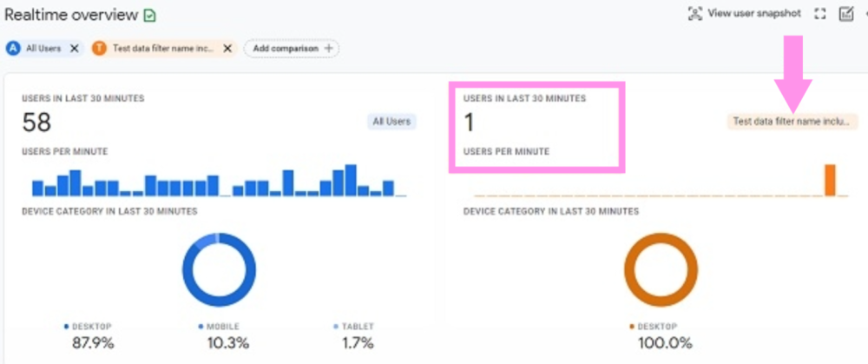Click the green verified icon beside Realtime overview
Image resolution: width=868 pixels, height=364 pixels.
(x=150, y=15)
